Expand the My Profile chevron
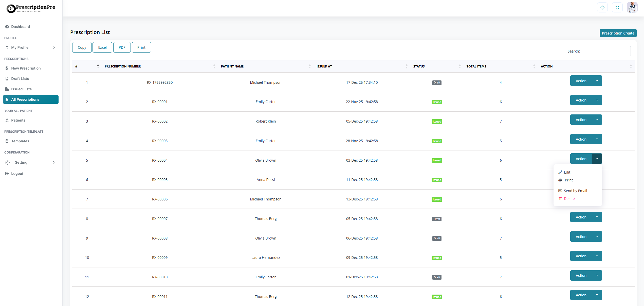Viewport: 644px width, 306px height. (54, 47)
